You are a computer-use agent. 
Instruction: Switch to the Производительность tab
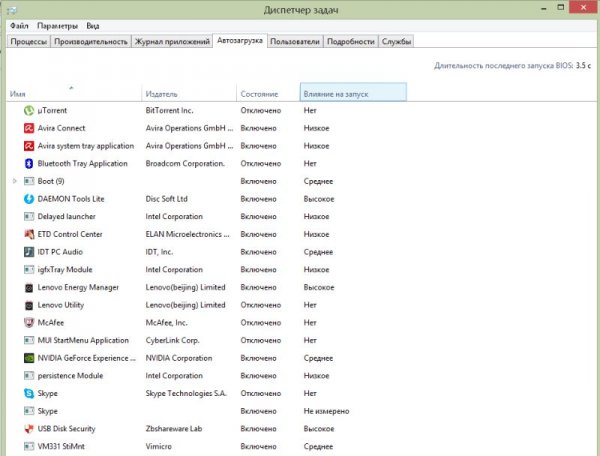tap(91, 42)
